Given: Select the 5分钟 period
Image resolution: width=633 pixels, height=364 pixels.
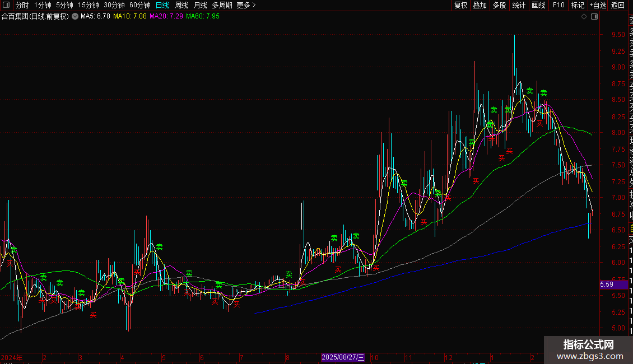Looking at the screenshot, I should click(x=64, y=5).
